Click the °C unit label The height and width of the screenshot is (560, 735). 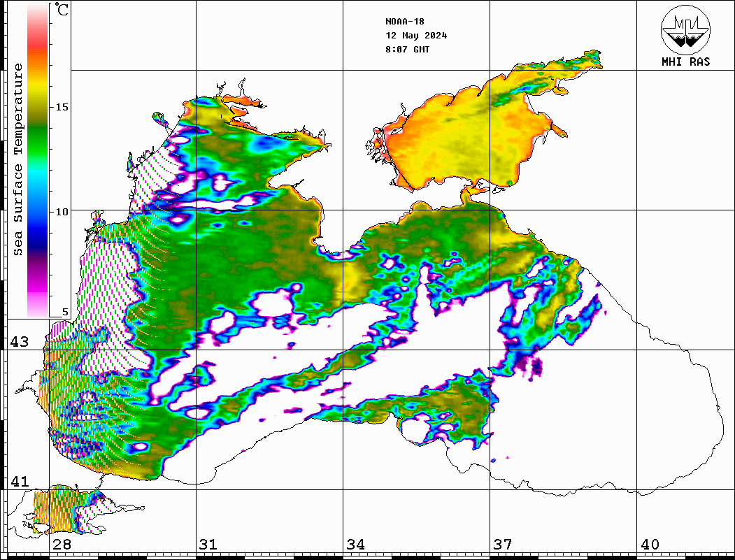(62, 9)
